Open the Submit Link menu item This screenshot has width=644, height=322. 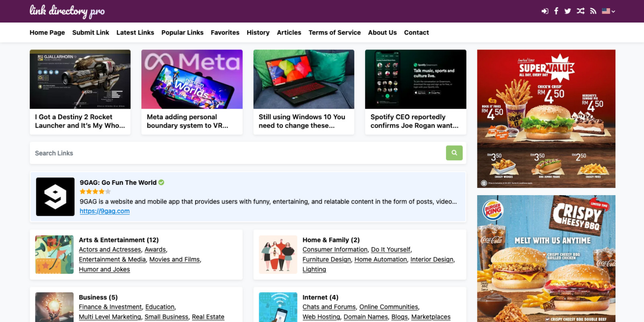click(91, 33)
